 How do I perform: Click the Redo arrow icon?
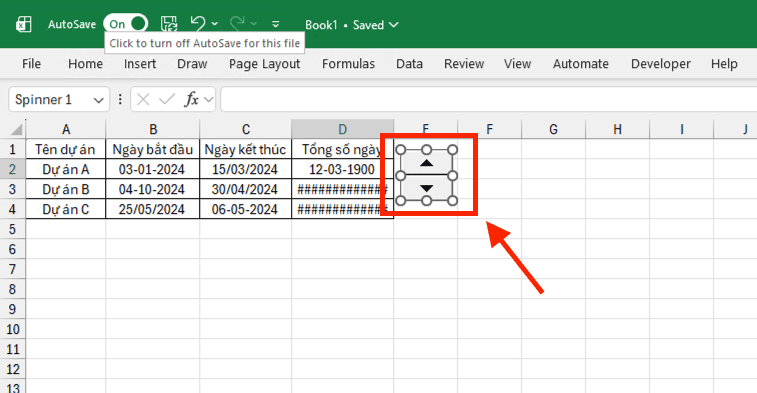point(237,23)
